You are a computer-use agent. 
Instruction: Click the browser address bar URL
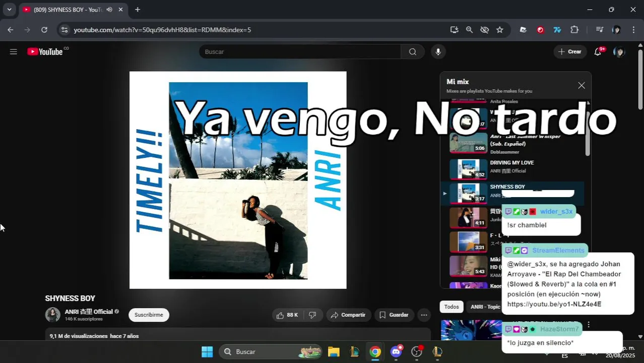162,30
